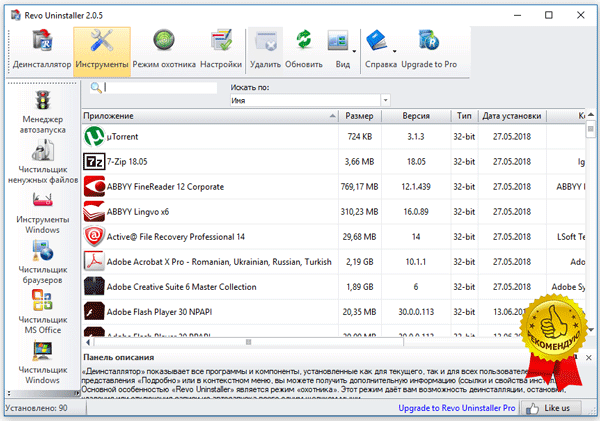Click vertical scrollbar up arrow

591,114
